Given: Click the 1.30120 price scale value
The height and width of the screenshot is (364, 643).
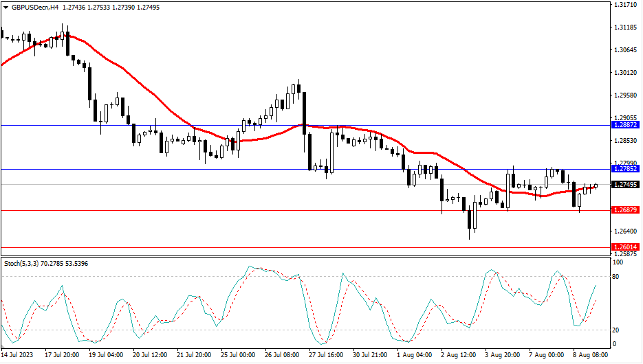Looking at the screenshot, I should tap(624, 72).
